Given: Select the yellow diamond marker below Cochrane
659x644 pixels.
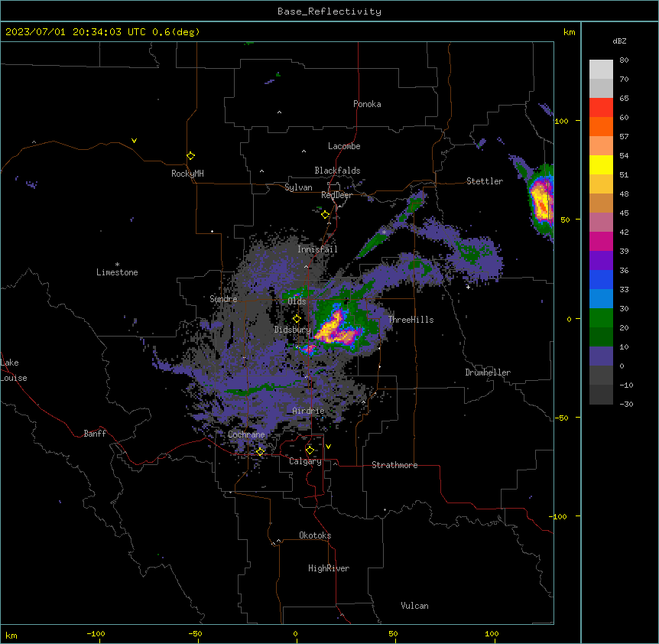Looking at the screenshot, I should pyautogui.click(x=260, y=452).
